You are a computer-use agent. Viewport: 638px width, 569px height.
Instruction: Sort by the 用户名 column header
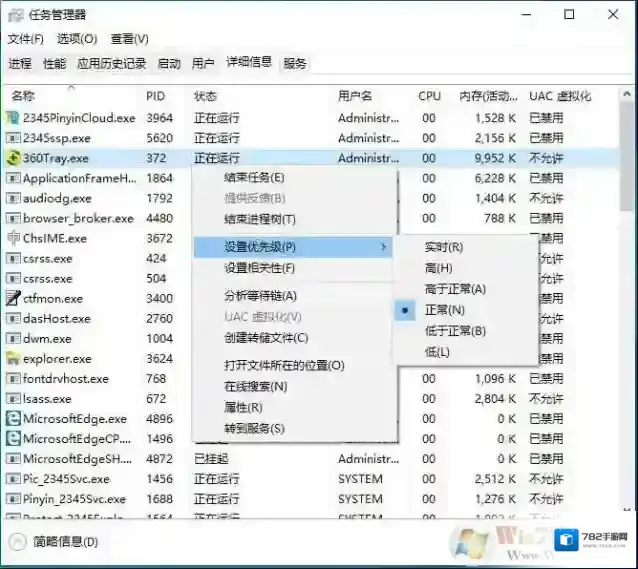click(x=355, y=96)
